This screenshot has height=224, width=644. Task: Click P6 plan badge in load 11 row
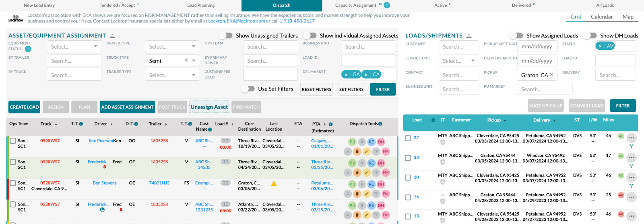click(352, 163)
